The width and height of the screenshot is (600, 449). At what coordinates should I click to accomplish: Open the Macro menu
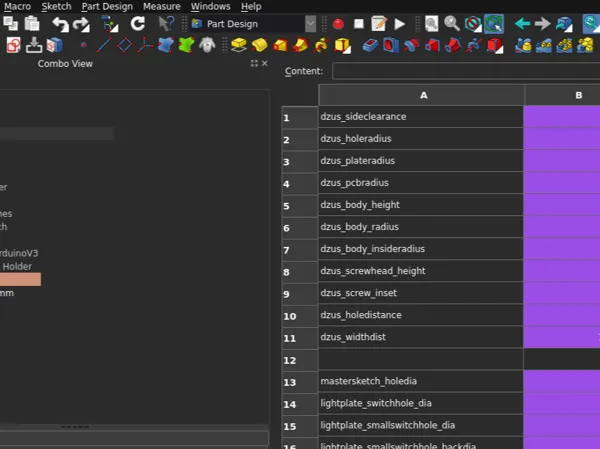pyautogui.click(x=18, y=7)
